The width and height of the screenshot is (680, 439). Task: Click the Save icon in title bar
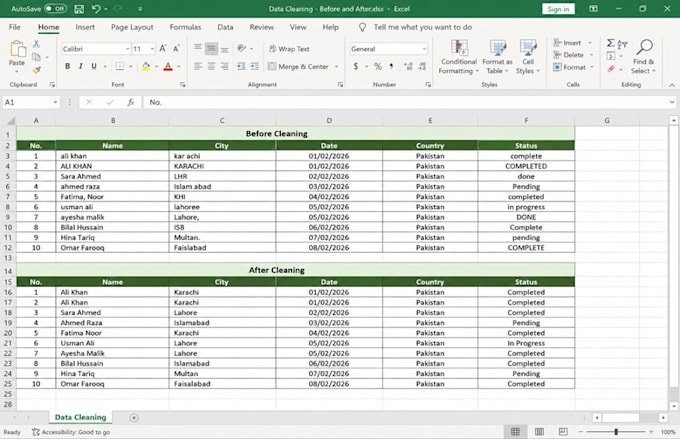(x=79, y=9)
